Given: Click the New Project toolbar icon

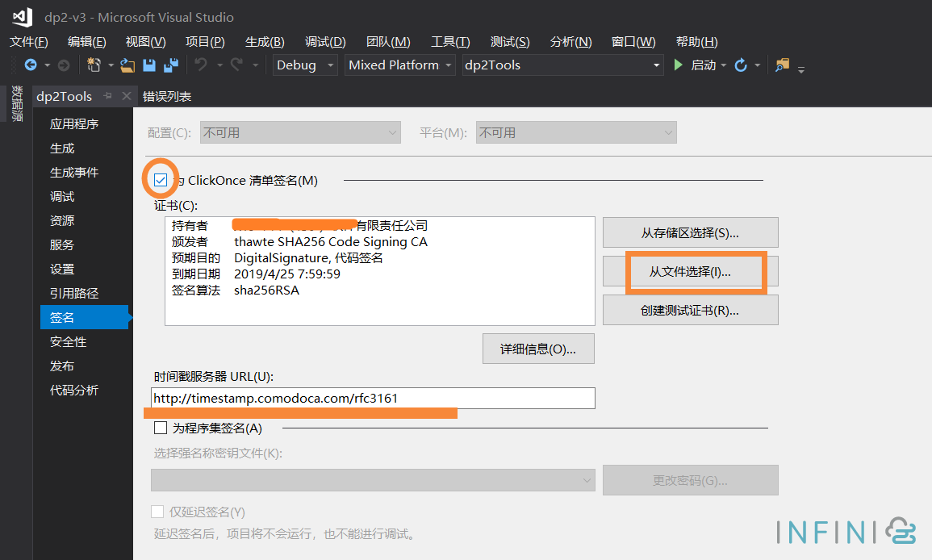Looking at the screenshot, I should pos(94,66).
